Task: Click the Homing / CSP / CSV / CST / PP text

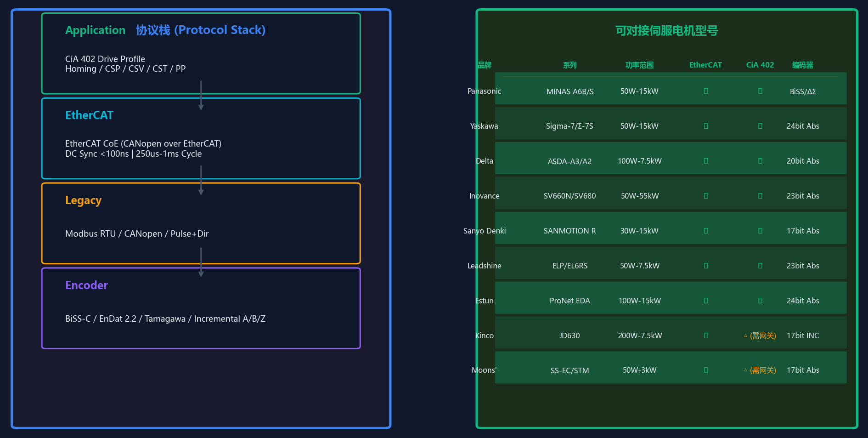Action: 125,69
